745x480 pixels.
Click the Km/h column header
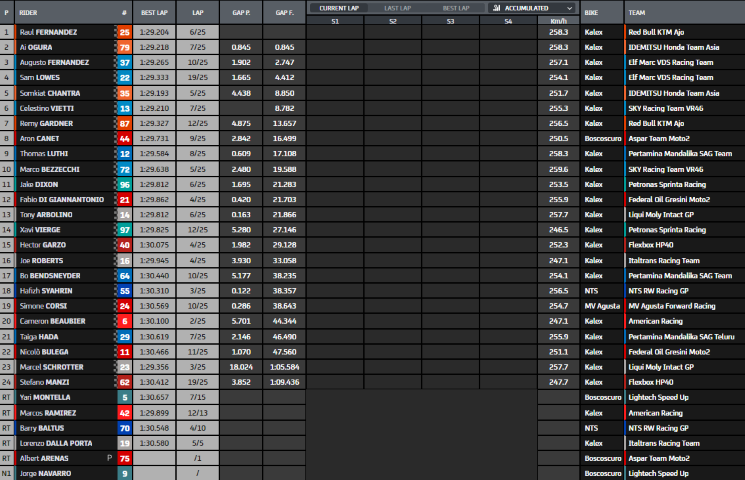point(558,20)
